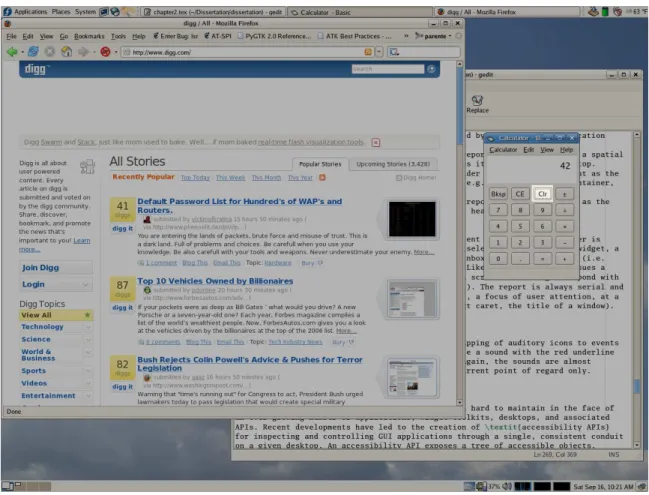Viewport: 649px width, 495px height.
Task: Expand the Technology topic arrow
Action: [x=88, y=327]
